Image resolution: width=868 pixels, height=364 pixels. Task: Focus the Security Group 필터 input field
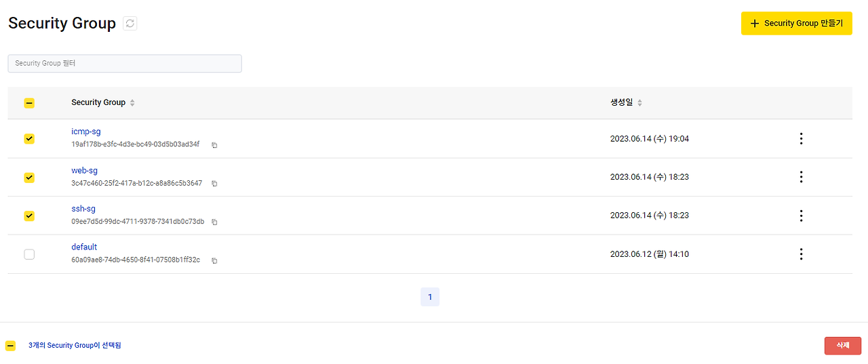(x=125, y=63)
